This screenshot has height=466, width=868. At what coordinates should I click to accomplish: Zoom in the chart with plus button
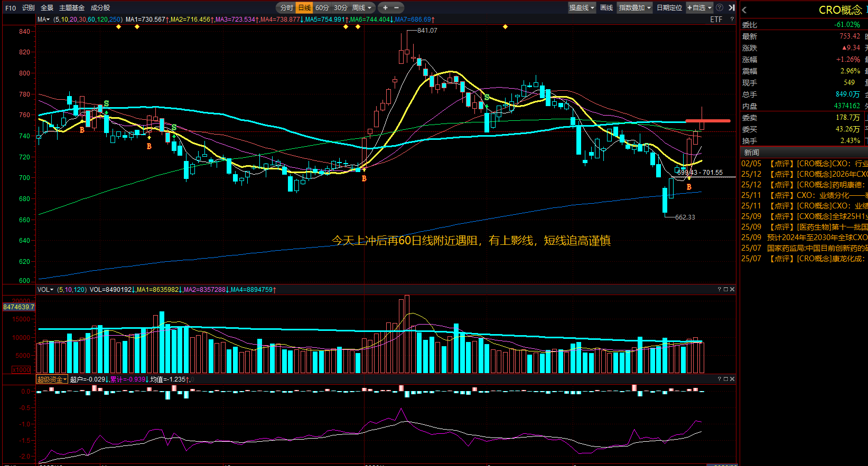tap(385, 7)
